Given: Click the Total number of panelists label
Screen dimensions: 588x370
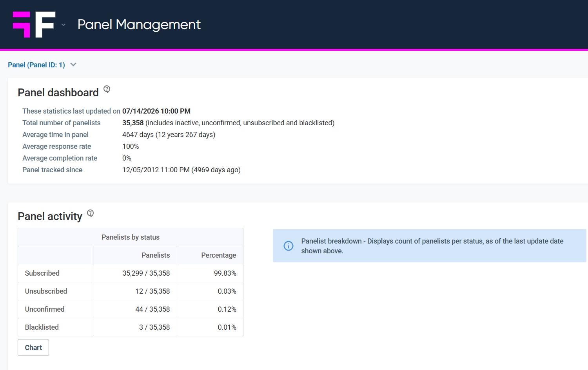Looking at the screenshot, I should point(61,123).
